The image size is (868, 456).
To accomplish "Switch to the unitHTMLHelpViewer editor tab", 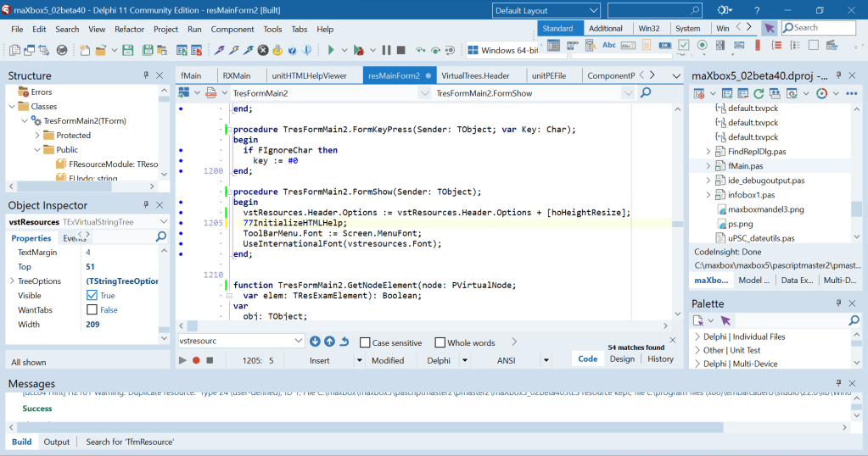I will pos(309,75).
